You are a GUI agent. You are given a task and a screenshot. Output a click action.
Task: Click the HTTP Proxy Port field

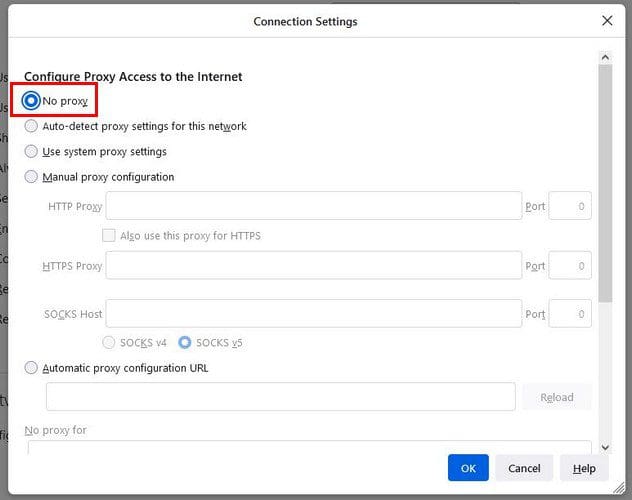click(x=570, y=206)
